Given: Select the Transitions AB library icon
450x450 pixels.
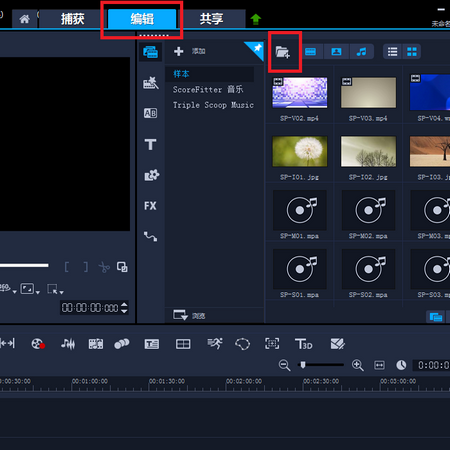Looking at the screenshot, I should (x=150, y=113).
